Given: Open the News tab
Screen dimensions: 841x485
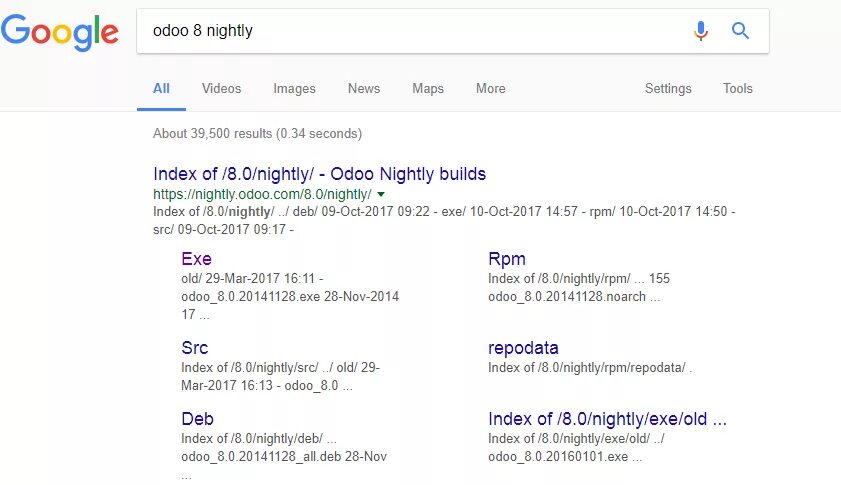Looking at the screenshot, I should point(364,88).
